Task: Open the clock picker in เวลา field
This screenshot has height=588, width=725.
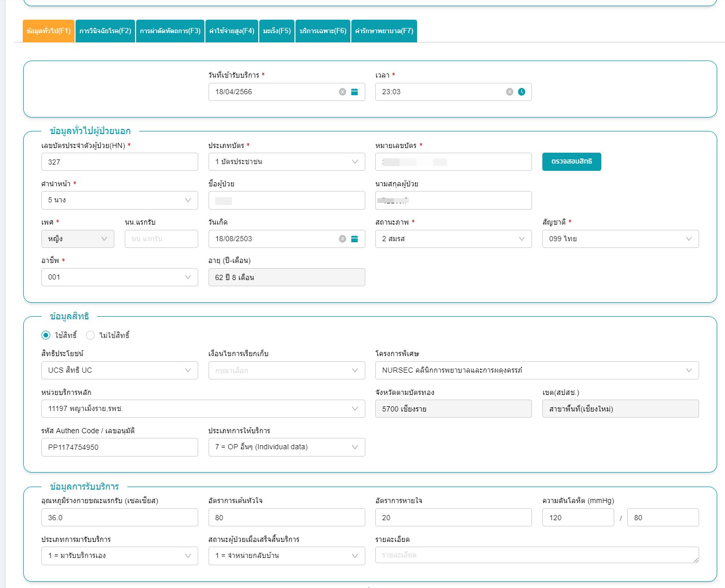Action: [522, 92]
